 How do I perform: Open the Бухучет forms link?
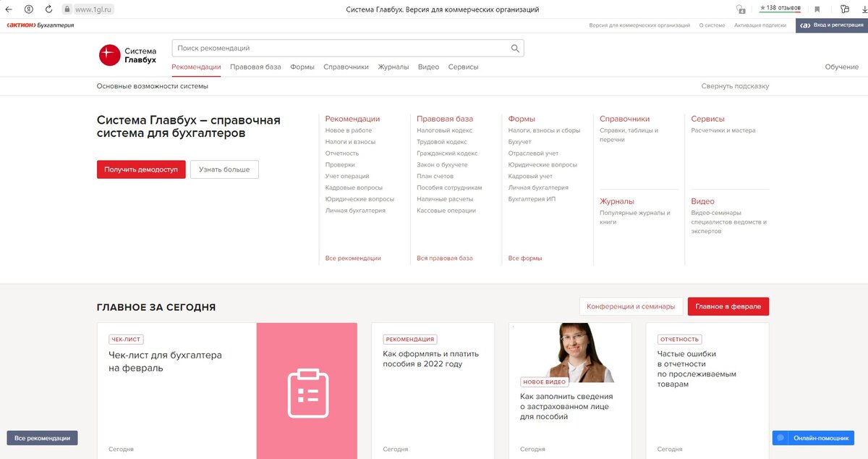tap(519, 142)
